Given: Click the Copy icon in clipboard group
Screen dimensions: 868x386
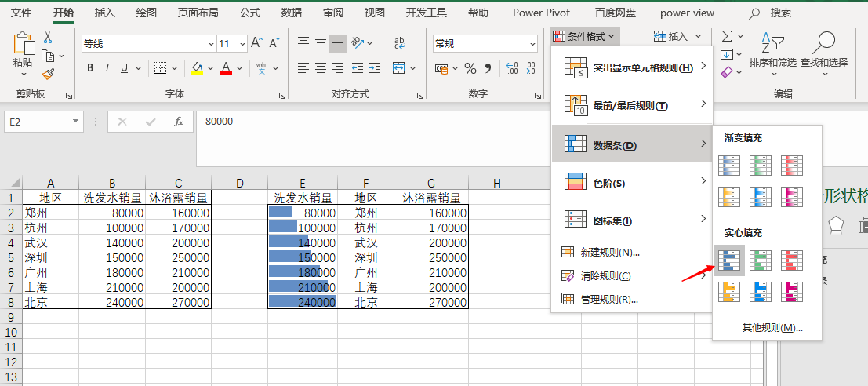Looking at the screenshot, I should 49,56.
